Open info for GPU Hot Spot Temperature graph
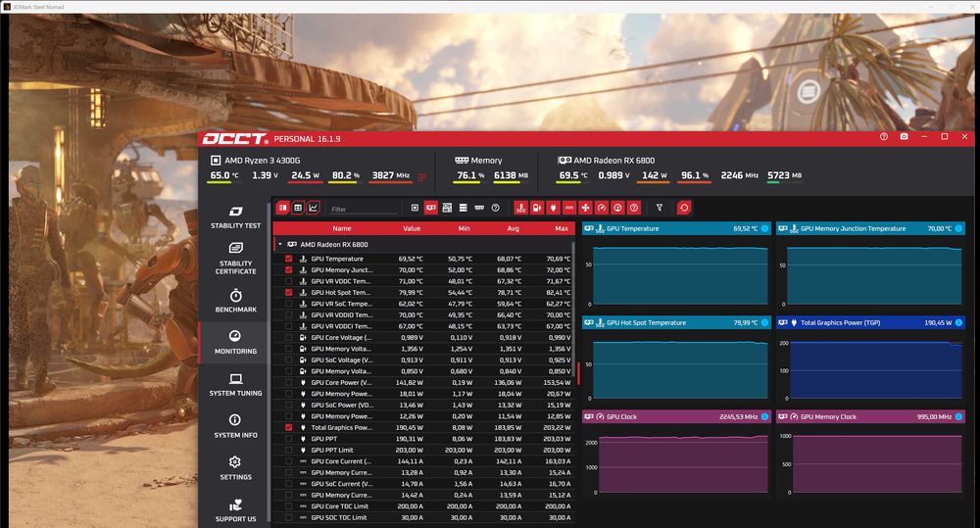This screenshot has height=528, width=980. point(765,322)
